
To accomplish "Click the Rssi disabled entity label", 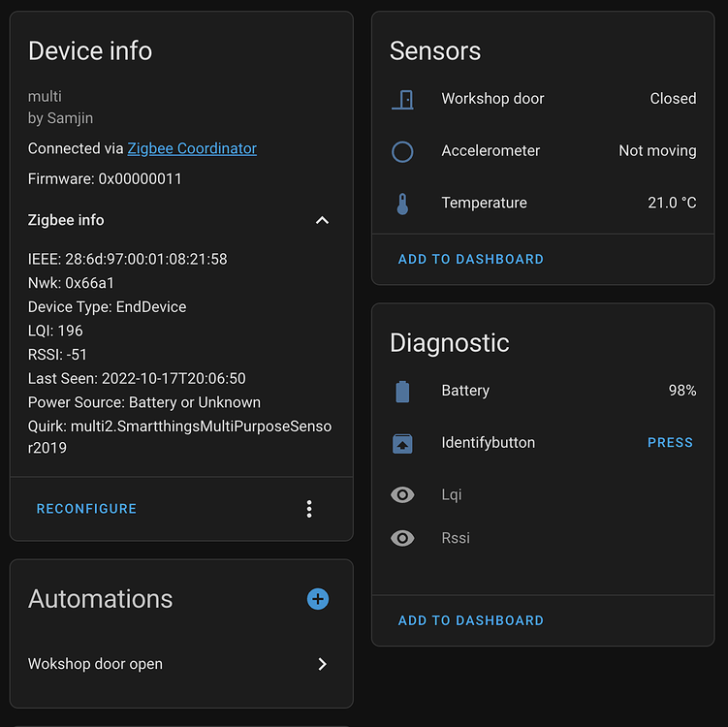I will coord(456,538).
